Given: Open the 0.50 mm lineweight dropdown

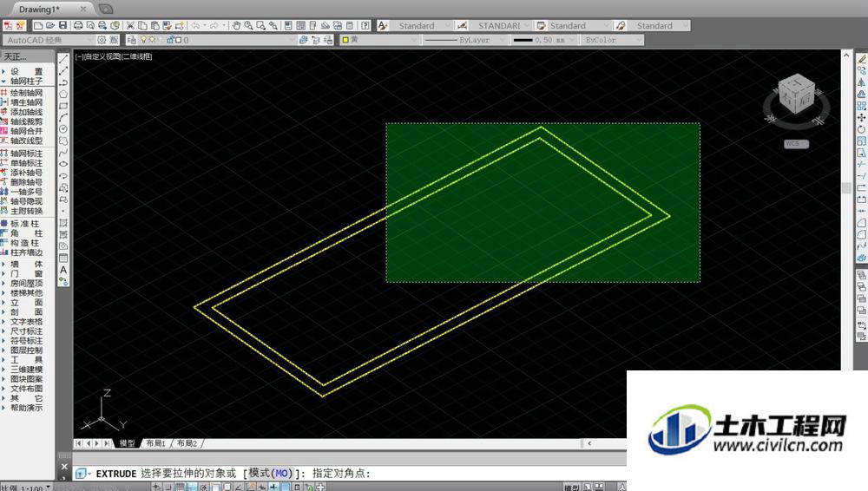Looking at the screenshot, I should pyautogui.click(x=544, y=40).
